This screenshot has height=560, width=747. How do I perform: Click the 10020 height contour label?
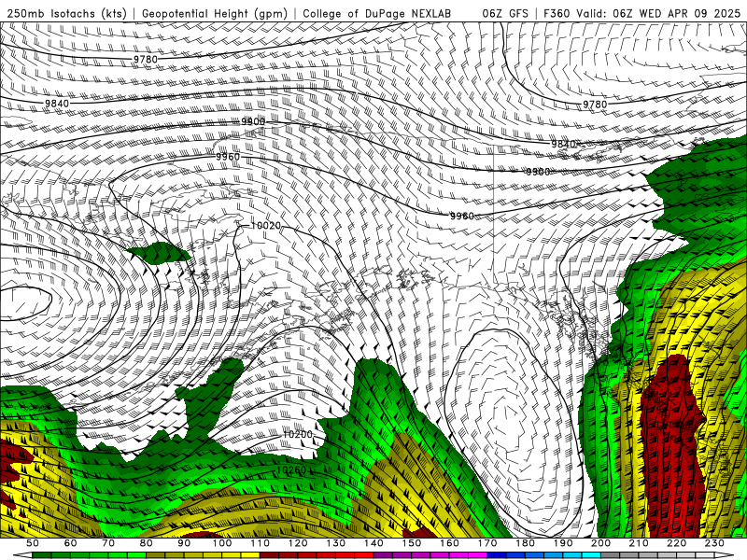266,225
